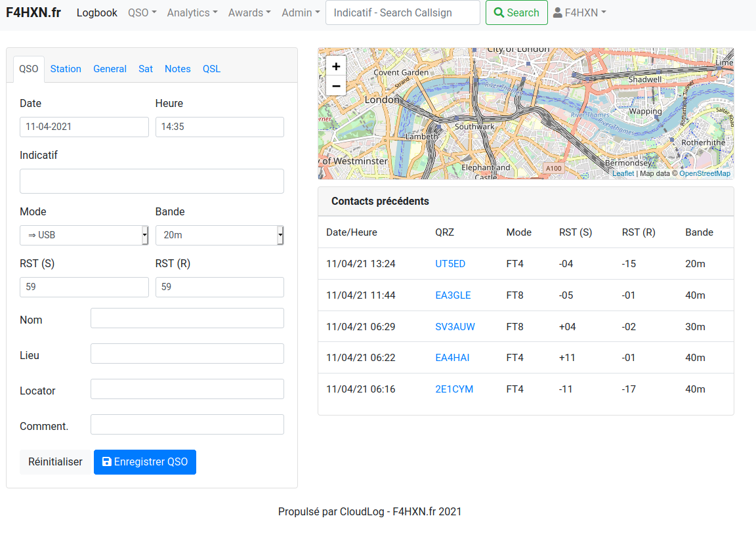Screen dimensions: 756x535
Task: Open the UT5ED callsign link
Action: (450, 264)
